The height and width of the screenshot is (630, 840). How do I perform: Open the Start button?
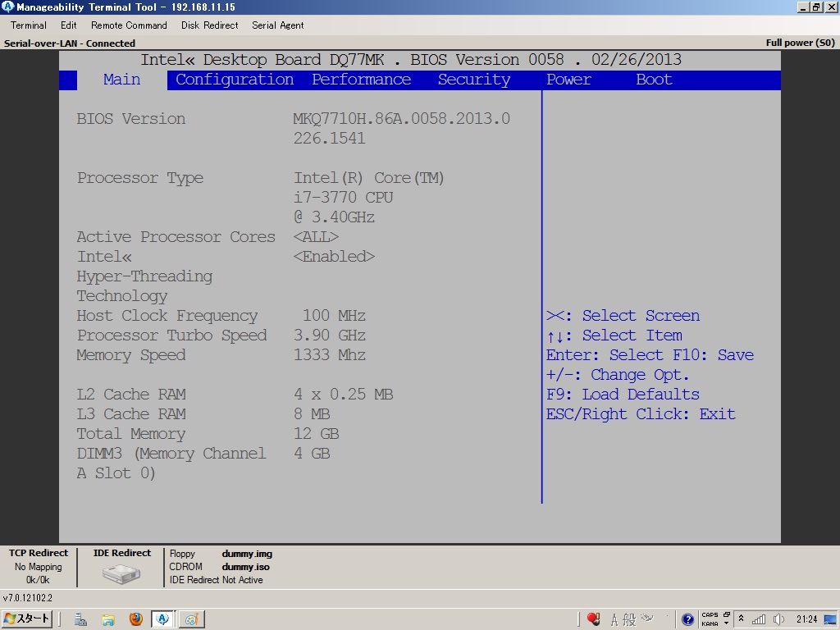pyautogui.click(x=27, y=619)
